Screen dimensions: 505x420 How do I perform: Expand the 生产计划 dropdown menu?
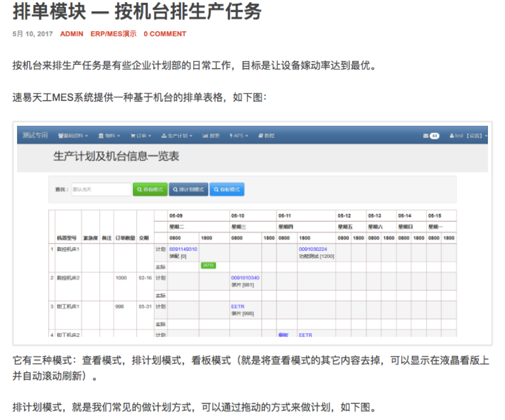point(177,136)
